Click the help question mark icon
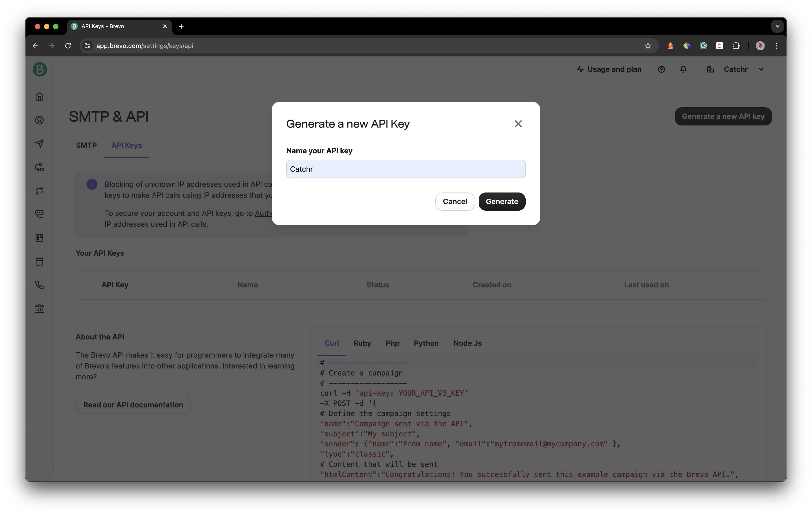Screen dimensions: 812x515 coord(661,70)
